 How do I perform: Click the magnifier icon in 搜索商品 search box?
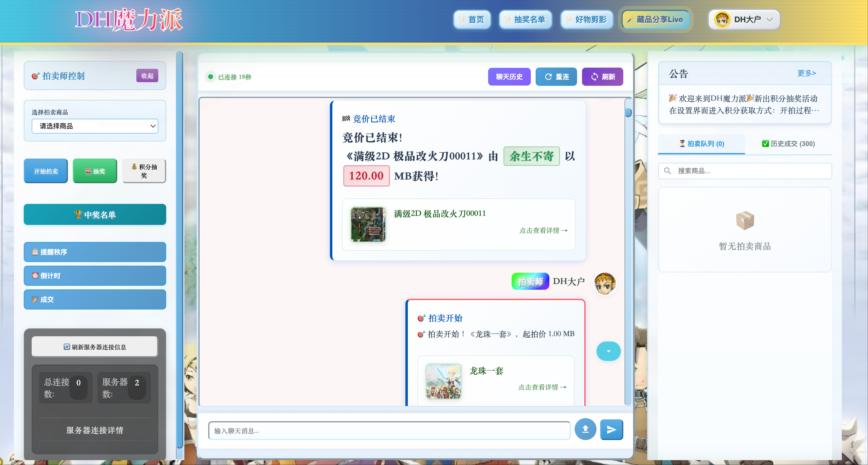pyautogui.click(x=667, y=171)
